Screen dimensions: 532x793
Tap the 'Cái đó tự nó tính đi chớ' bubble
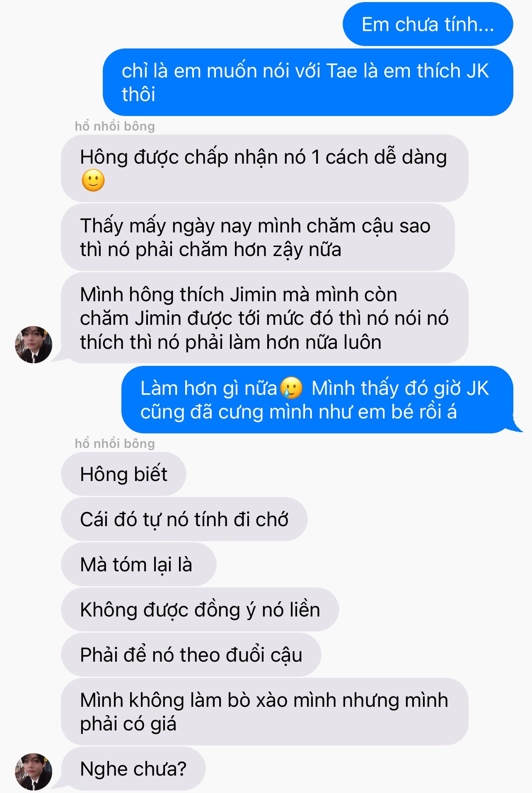point(184,519)
